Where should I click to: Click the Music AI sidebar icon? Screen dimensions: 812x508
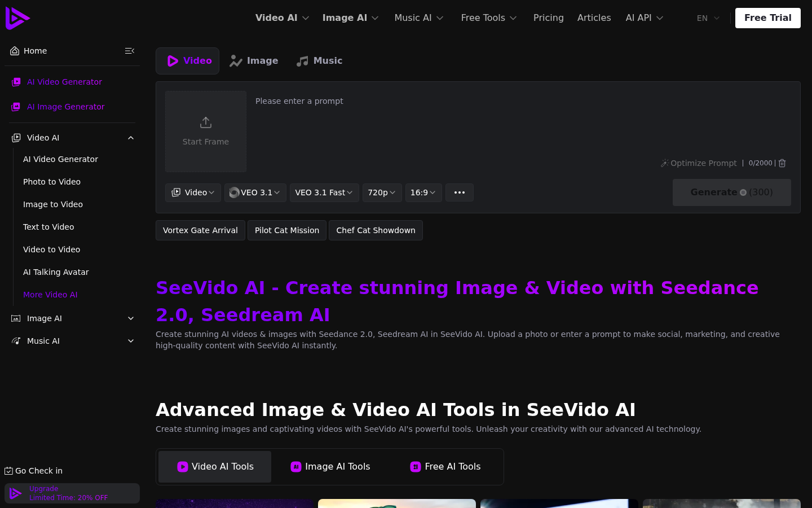16,341
